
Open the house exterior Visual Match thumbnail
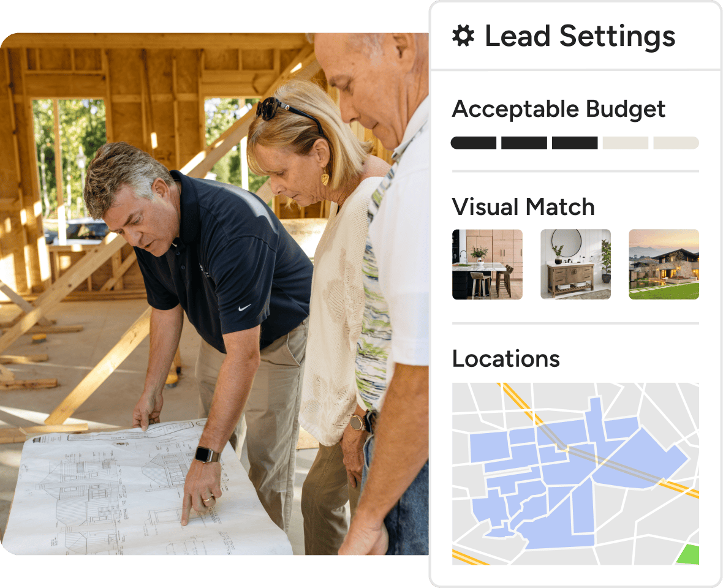pyautogui.click(x=664, y=265)
